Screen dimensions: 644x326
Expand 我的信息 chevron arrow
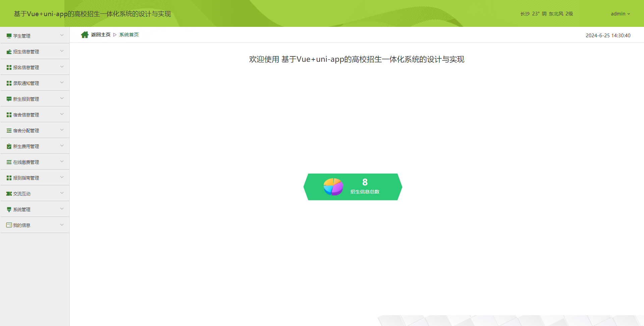pyautogui.click(x=62, y=225)
